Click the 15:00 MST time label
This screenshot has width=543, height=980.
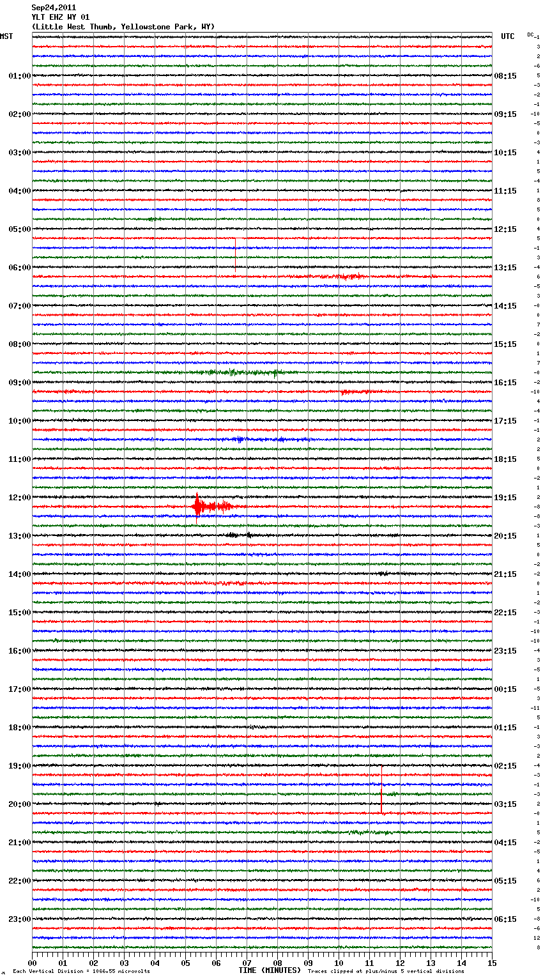[x=20, y=613]
